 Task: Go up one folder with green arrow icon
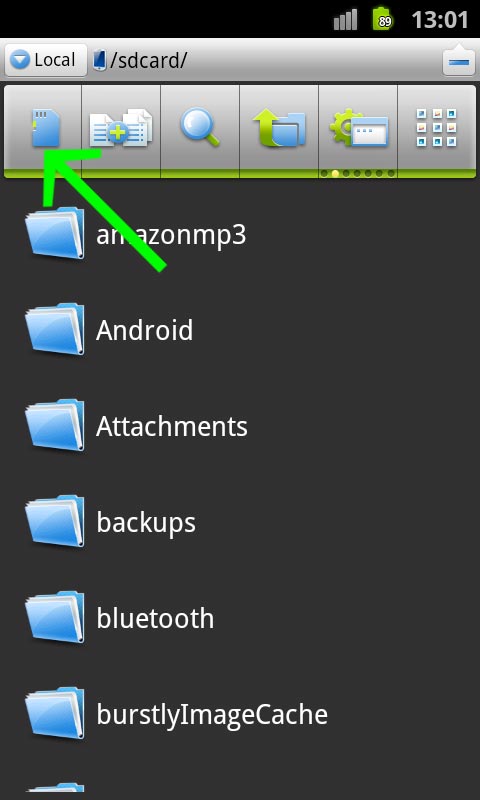coord(279,129)
